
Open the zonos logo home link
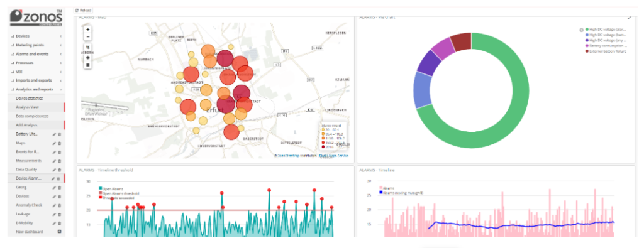coord(36,18)
